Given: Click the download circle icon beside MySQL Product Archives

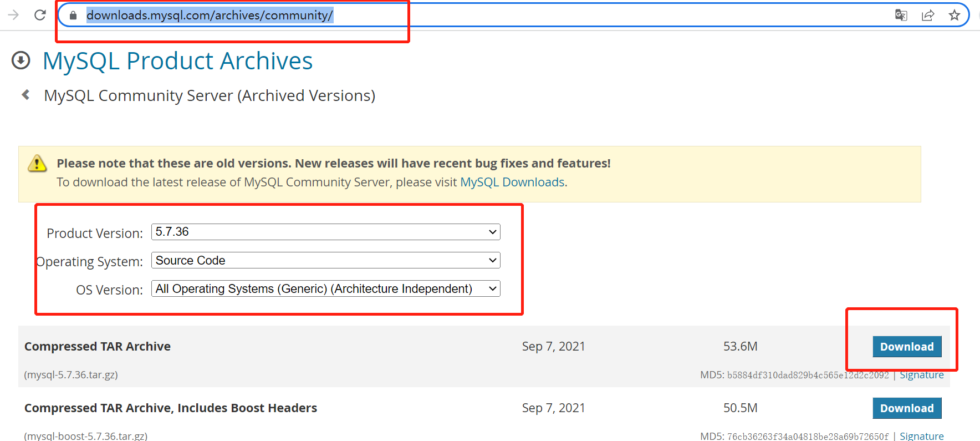Looking at the screenshot, I should point(21,60).
